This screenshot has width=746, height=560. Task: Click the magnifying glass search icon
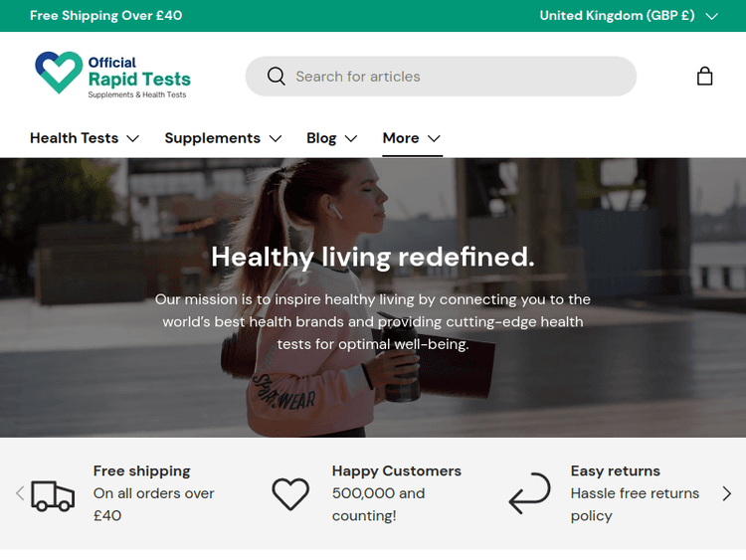[x=277, y=77]
